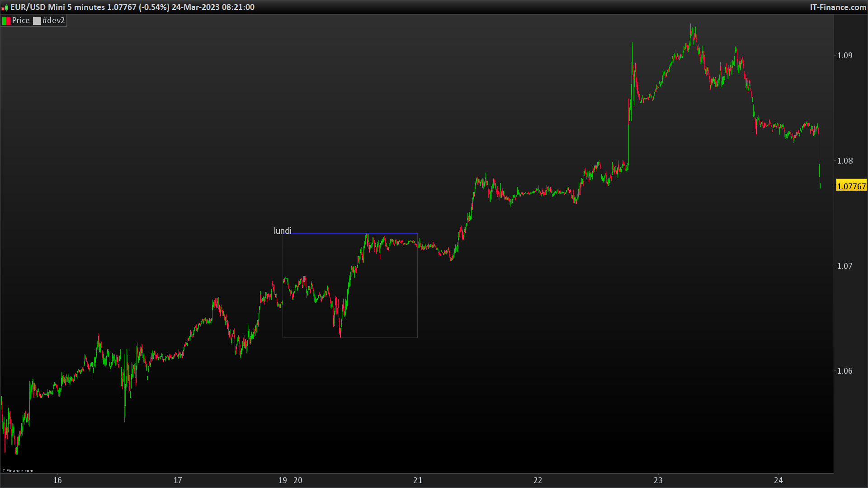Click date 21 on the time axis
Image resolution: width=868 pixels, height=488 pixels.
(x=418, y=480)
